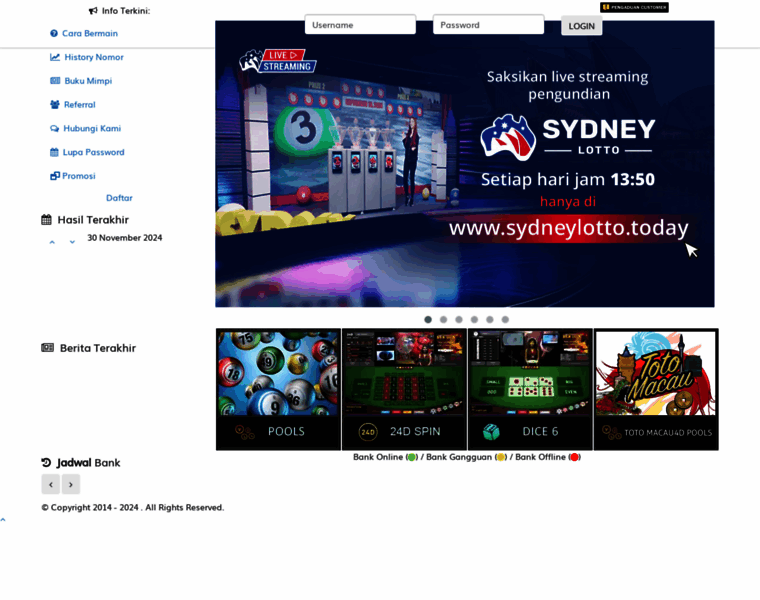
Task: Click the Live Streaming logo on banner
Action: pos(277,62)
